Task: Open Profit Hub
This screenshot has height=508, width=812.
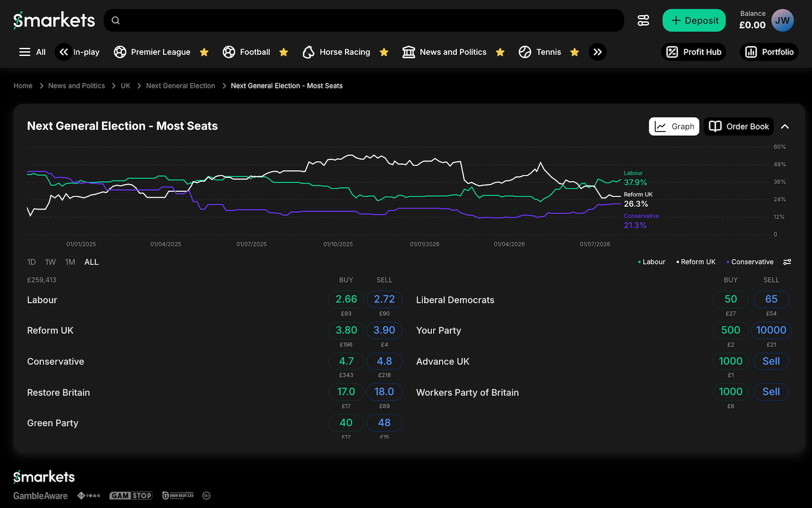Action: (694, 52)
